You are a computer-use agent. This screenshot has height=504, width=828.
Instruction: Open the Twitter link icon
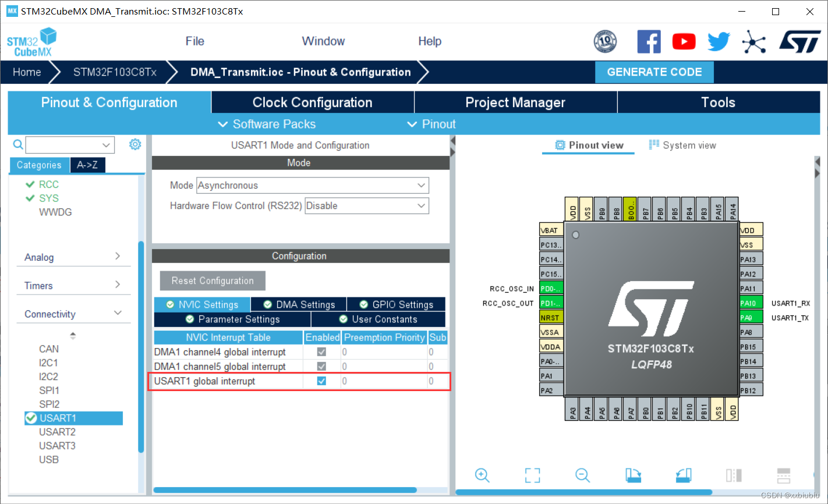pos(719,41)
